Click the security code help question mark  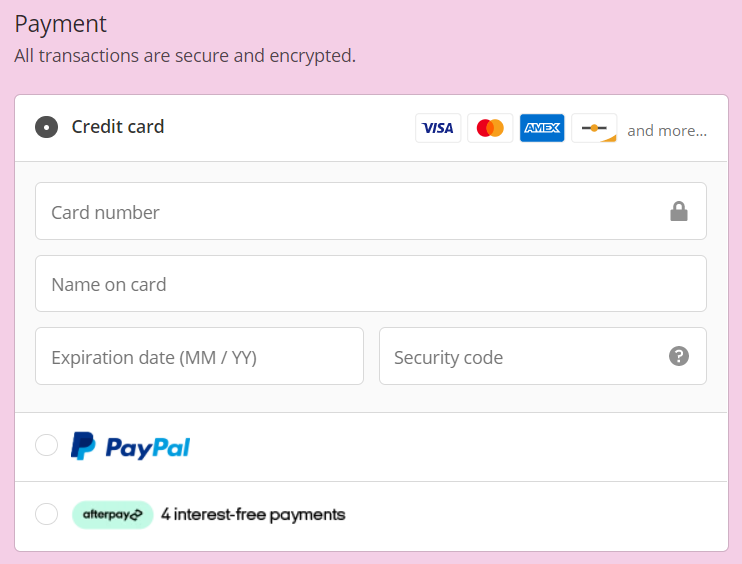(679, 356)
